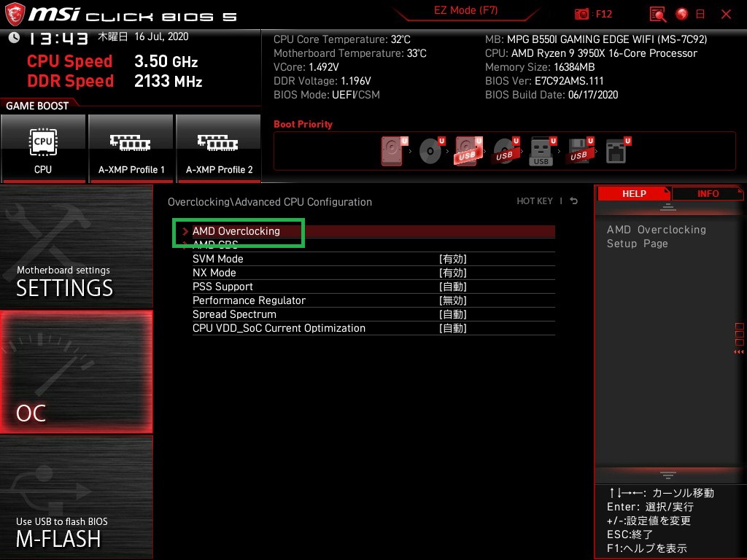Click the CPU Core Temperature reading

click(341, 39)
